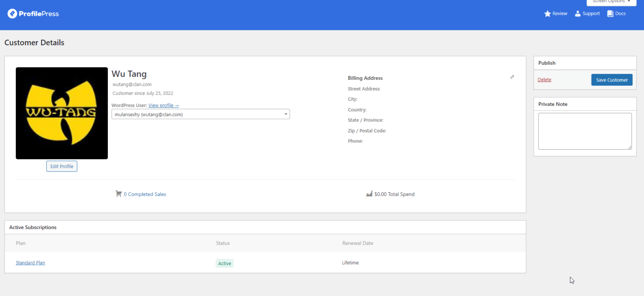
Task: Open the Screen Options dropdown
Action: 611,2
